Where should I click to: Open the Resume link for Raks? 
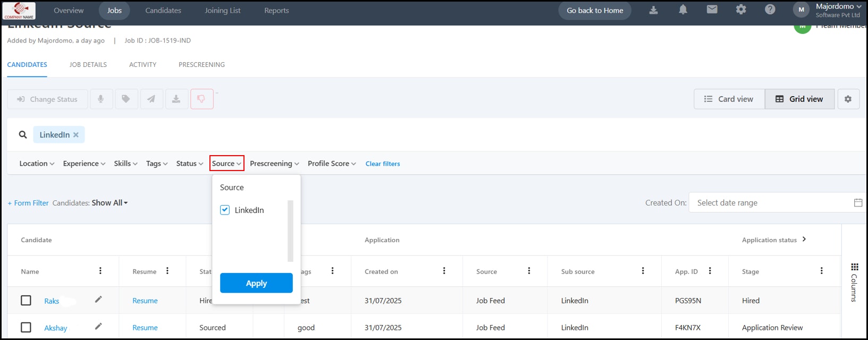(145, 301)
